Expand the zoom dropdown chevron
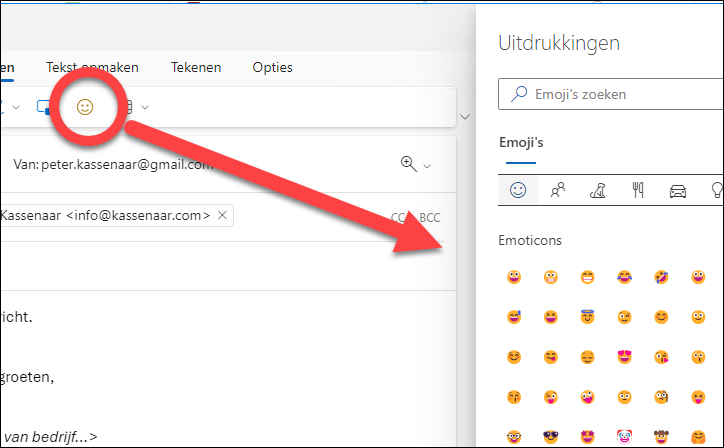Viewport: 724px width, 448px height. pos(427,166)
